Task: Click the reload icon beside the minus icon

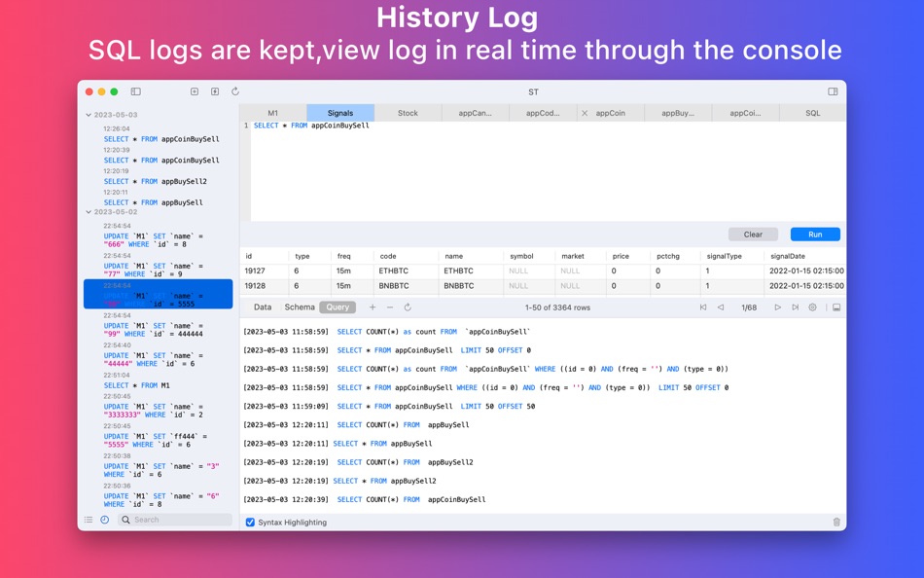Action: (x=408, y=307)
